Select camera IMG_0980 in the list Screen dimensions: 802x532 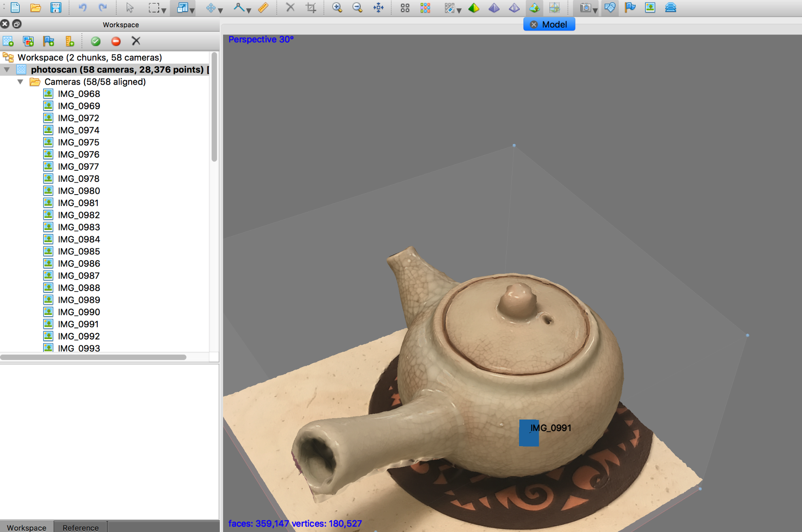pyautogui.click(x=79, y=191)
